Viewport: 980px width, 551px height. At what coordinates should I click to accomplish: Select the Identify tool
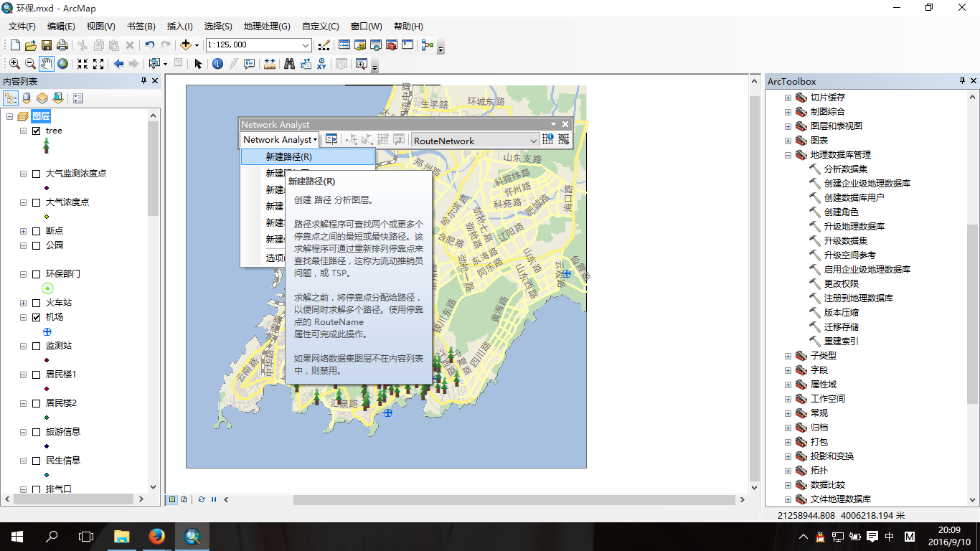[218, 64]
